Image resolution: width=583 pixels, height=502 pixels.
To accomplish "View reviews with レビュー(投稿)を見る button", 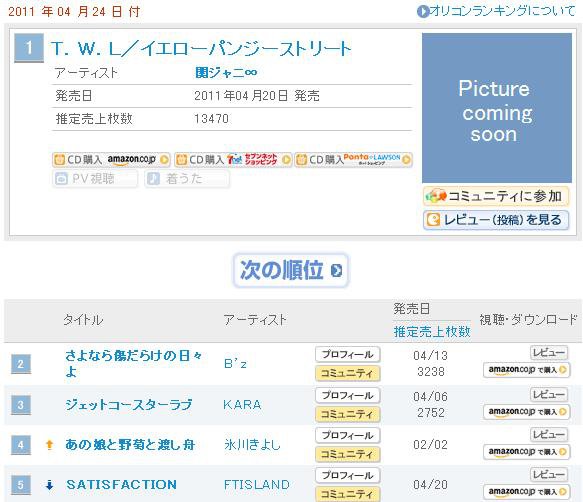I will (496, 220).
